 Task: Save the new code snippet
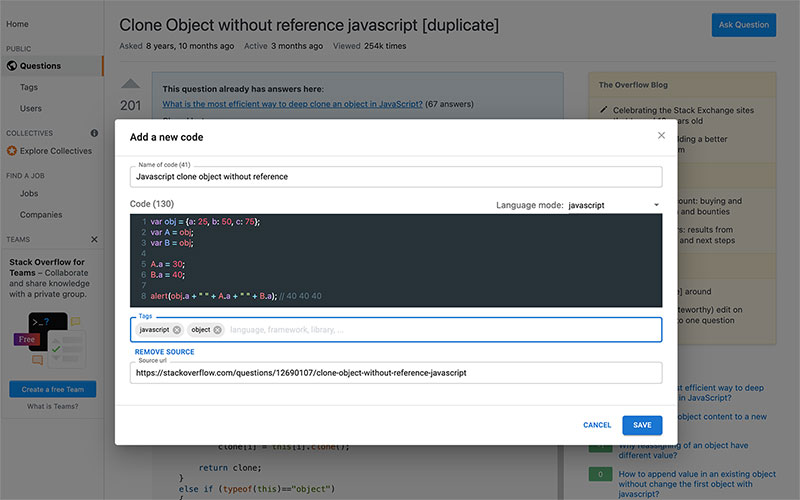642,425
